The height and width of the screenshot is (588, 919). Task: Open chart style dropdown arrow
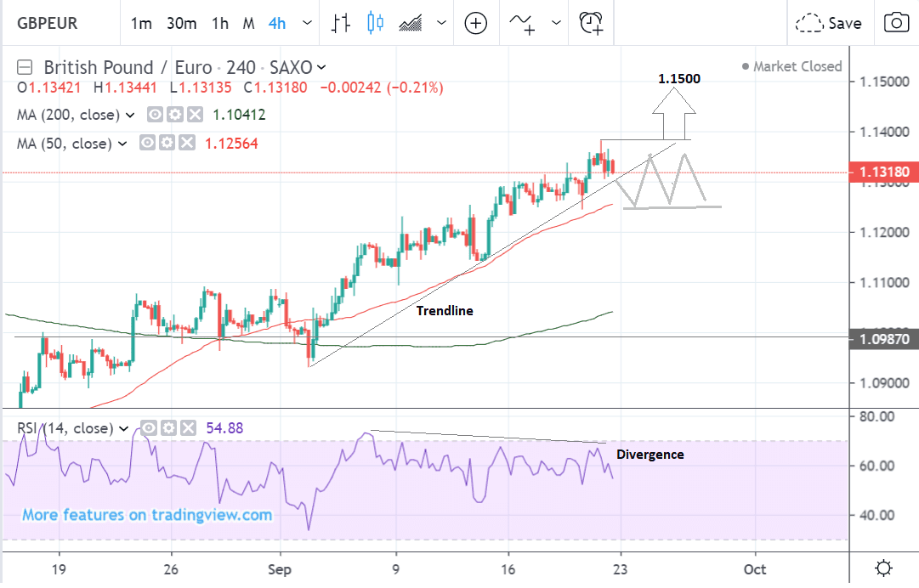[440, 23]
